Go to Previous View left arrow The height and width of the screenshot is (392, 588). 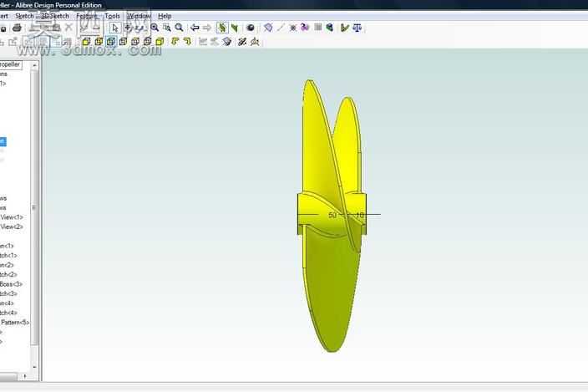(x=195, y=28)
